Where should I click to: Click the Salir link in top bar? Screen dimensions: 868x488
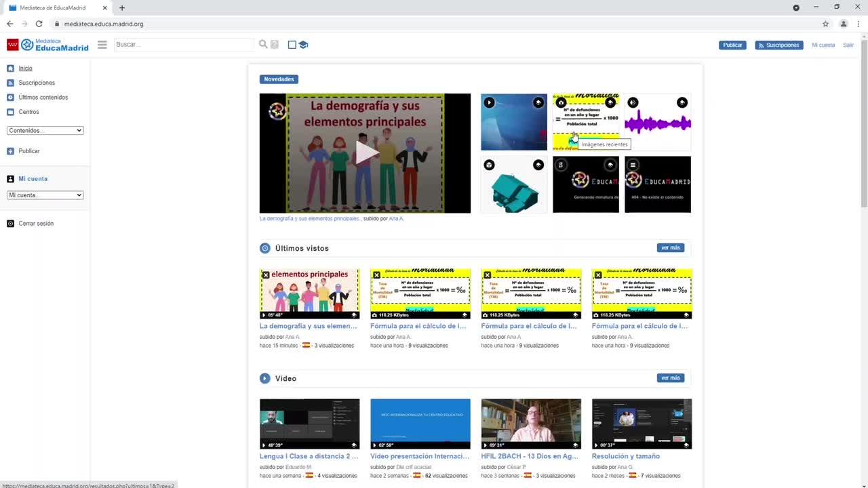coord(848,45)
